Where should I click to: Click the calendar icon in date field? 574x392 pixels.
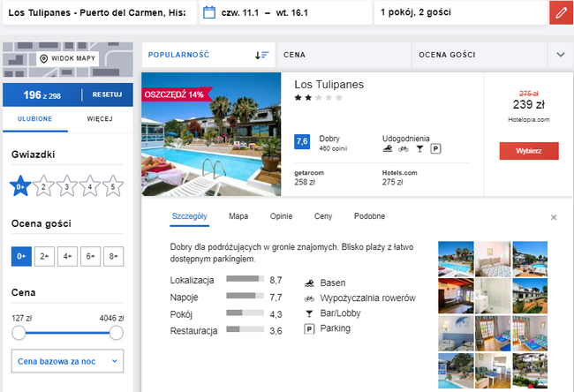click(x=208, y=12)
